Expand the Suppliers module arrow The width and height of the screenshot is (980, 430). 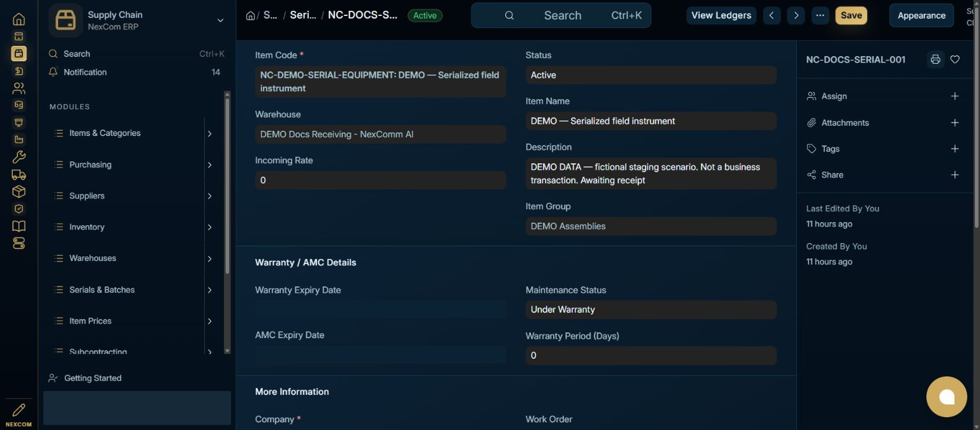pos(209,196)
